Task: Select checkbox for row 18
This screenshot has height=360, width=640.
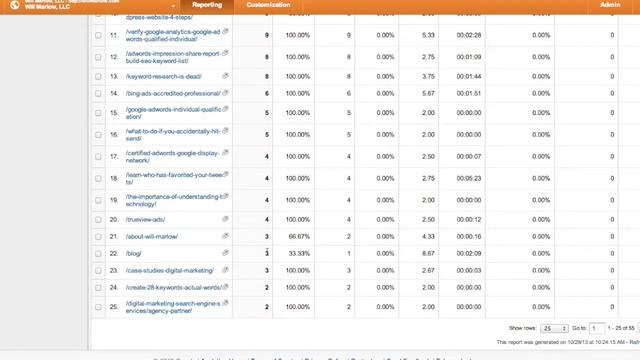Action: coord(98,178)
